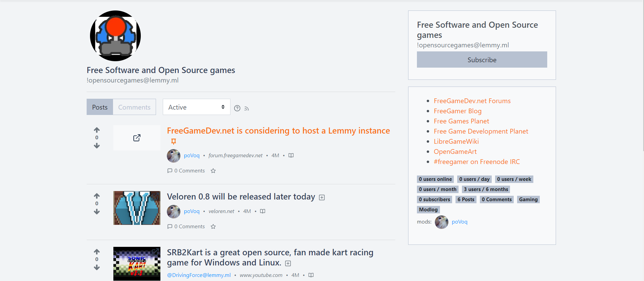Open www.youtube.com source link
Image resolution: width=644 pixels, height=281 pixels.
click(261, 275)
